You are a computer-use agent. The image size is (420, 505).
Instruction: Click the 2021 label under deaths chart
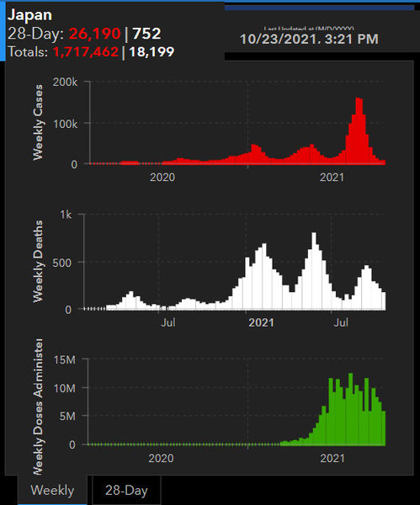[x=261, y=322]
